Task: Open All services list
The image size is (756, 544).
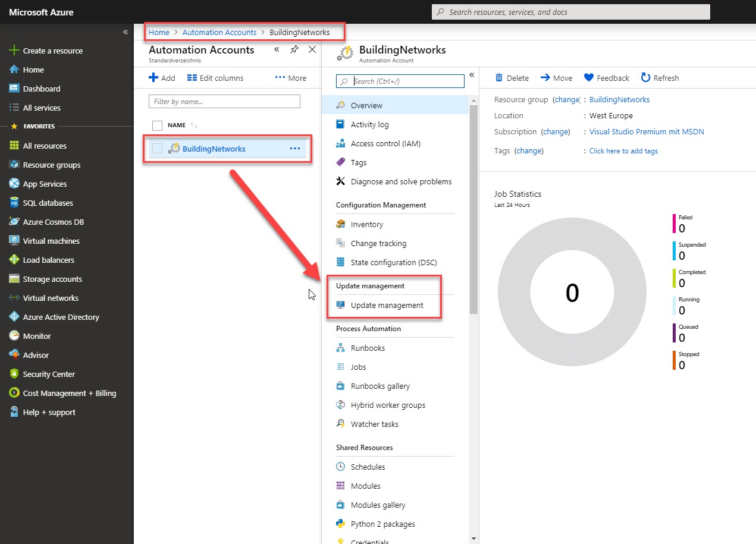Action: tap(42, 108)
